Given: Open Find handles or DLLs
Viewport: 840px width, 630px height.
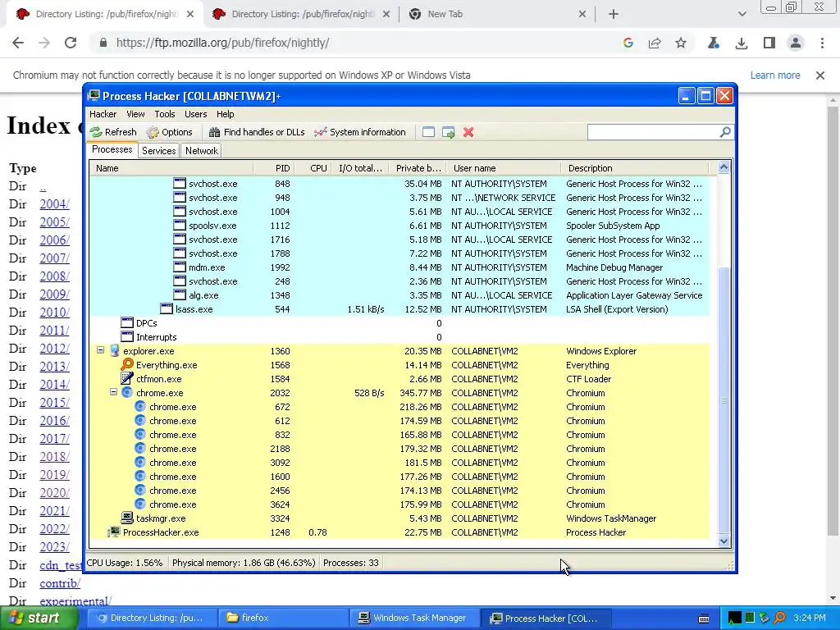Looking at the screenshot, I should pos(257,132).
